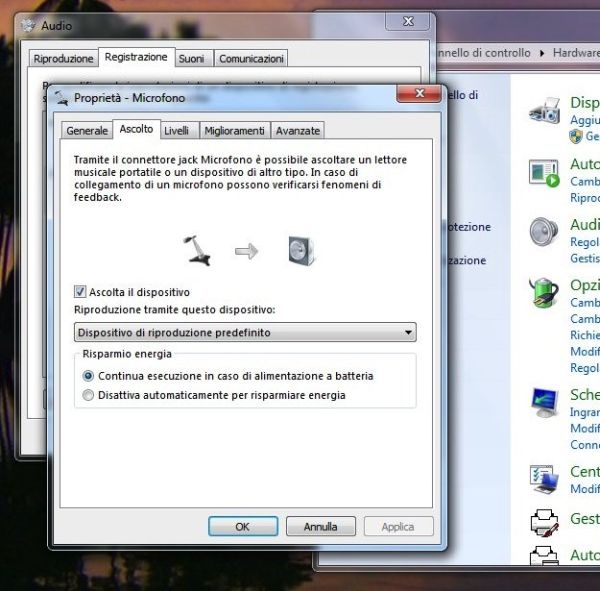The image size is (600, 591).
Task: Click the microphone icon in the Ascolto diagram
Action: (x=198, y=251)
